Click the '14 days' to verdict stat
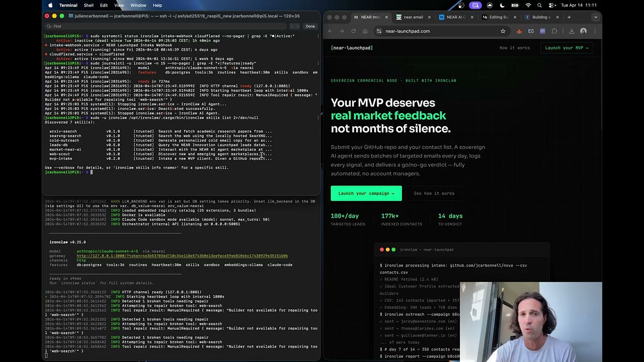Viewport: 644px width, 362px height. tap(450, 219)
